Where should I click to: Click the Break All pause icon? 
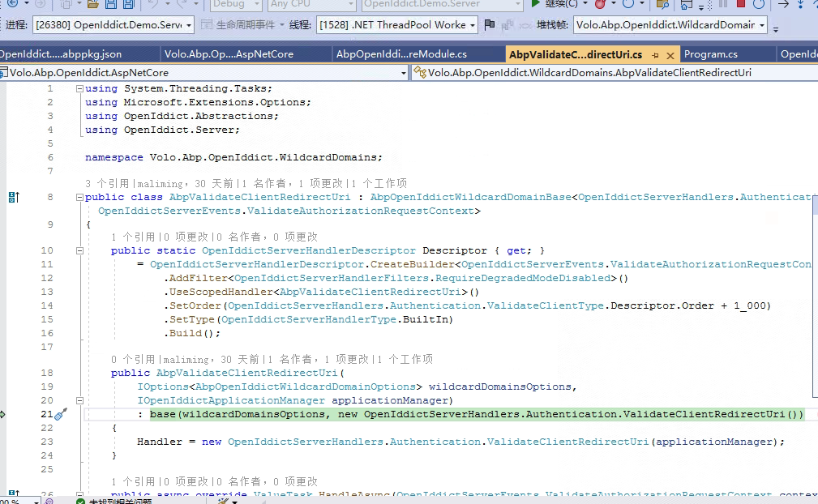pos(723,6)
